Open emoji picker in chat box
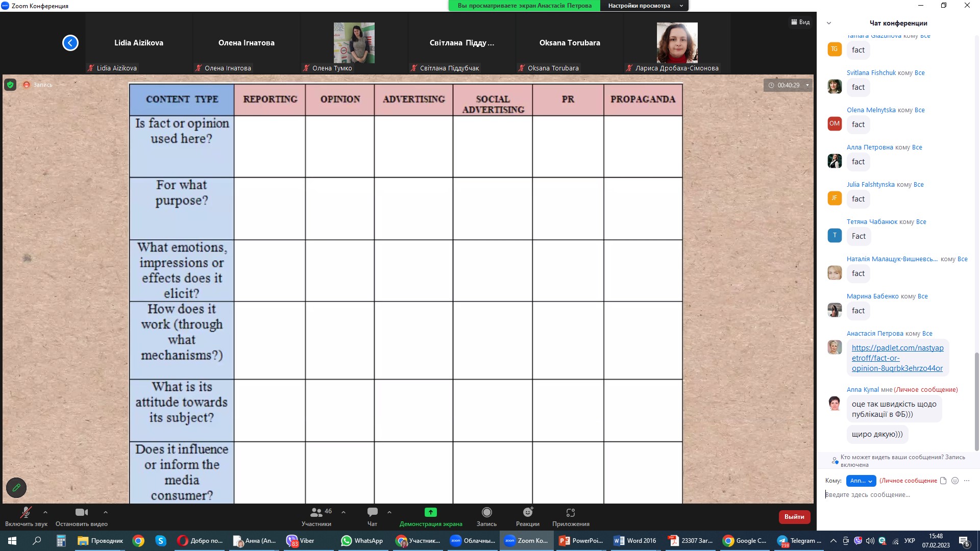980x551 pixels. tap(955, 481)
